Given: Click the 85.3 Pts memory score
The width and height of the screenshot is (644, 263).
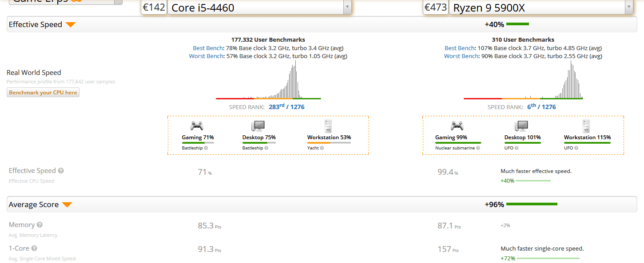Looking at the screenshot, I should pos(209,226).
